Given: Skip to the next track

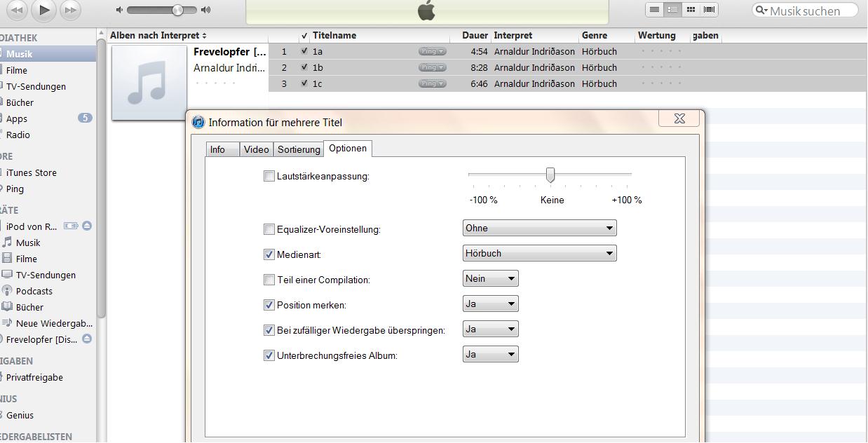Looking at the screenshot, I should coord(70,9).
